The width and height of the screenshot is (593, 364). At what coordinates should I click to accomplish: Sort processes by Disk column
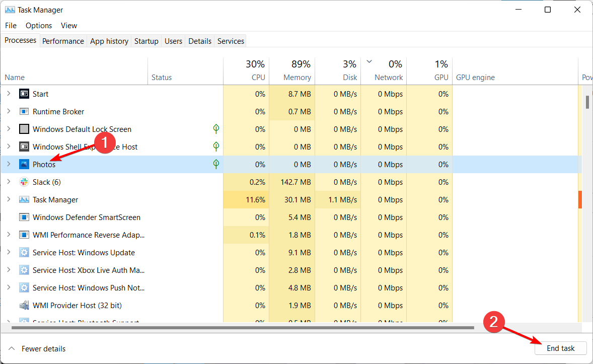(338, 71)
